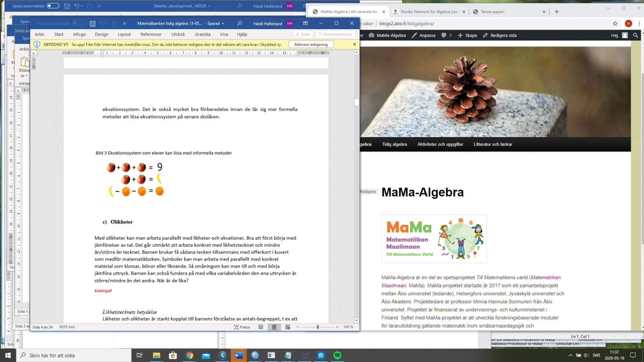Close the Protected View message bar
Viewport: 644px width, 362px height.
coord(354,44)
